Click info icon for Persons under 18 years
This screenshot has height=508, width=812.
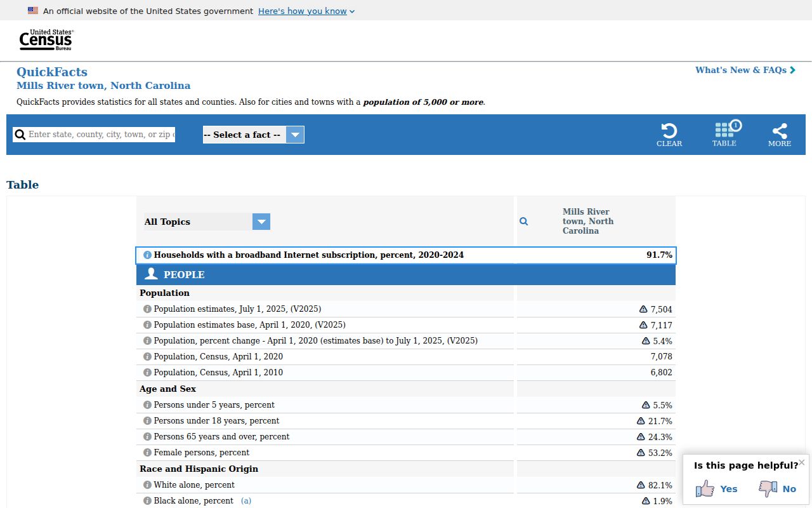(x=147, y=421)
